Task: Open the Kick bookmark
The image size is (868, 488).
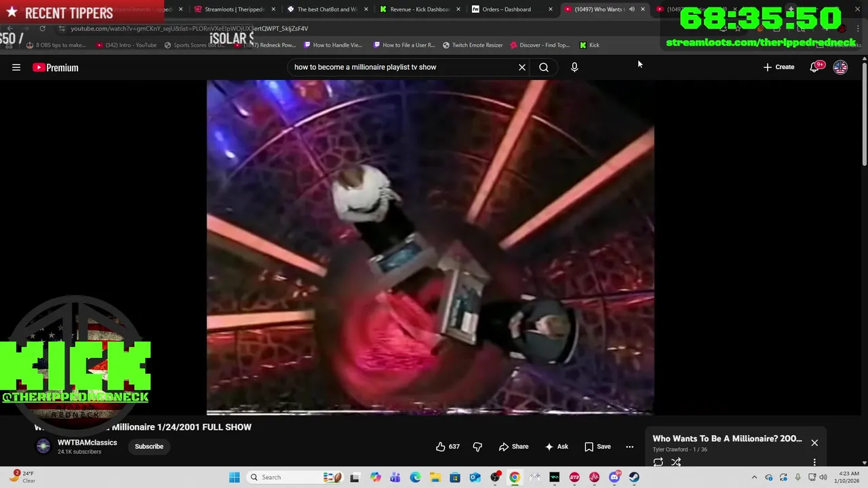Action: 589,45
